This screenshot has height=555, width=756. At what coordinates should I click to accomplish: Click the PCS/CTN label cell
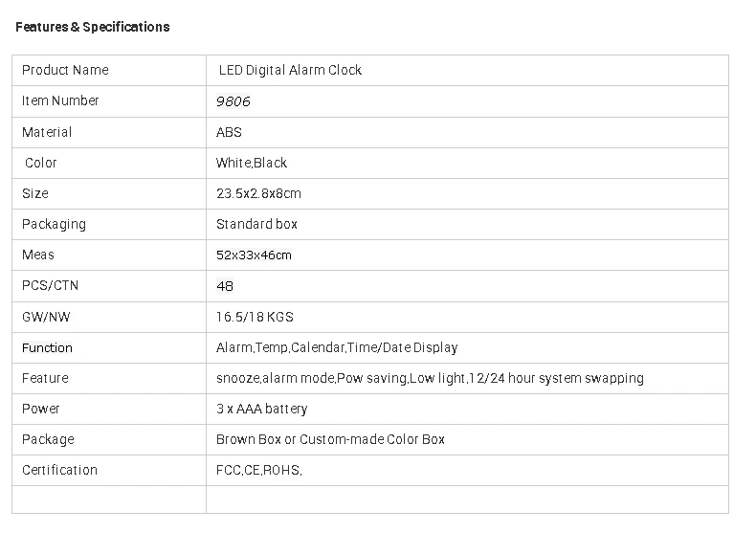pos(50,285)
